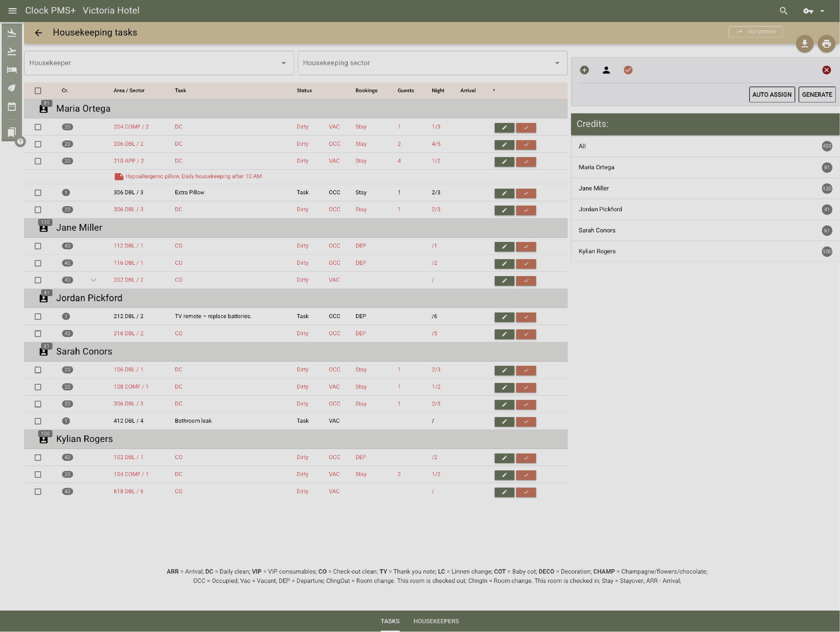Expand the 202 DBL row chevron
Image resolution: width=840 pixels, height=632 pixels.
coord(93,280)
